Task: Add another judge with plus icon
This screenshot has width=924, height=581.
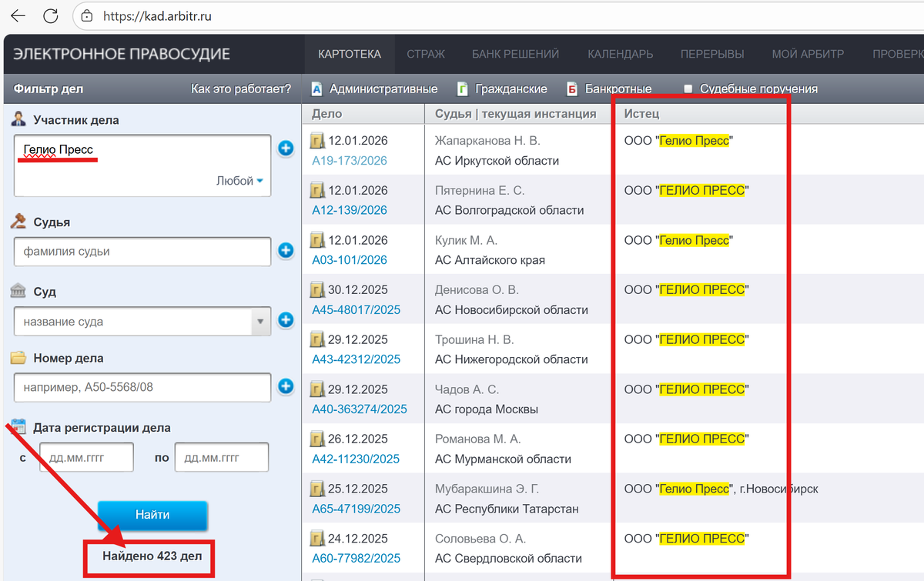Action: pos(286,250)
